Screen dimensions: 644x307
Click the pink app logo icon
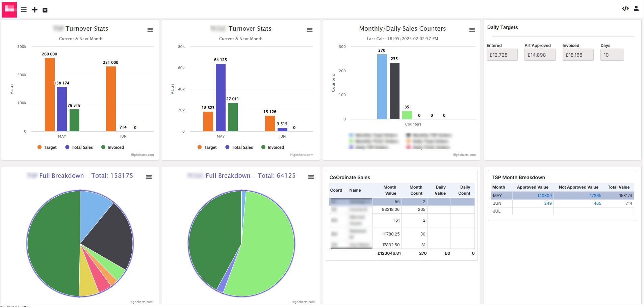[9, 9]
